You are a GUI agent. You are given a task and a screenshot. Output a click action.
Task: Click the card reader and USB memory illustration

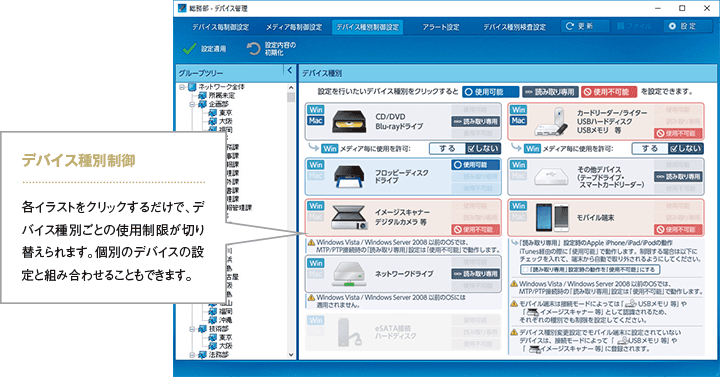point(551,122)
